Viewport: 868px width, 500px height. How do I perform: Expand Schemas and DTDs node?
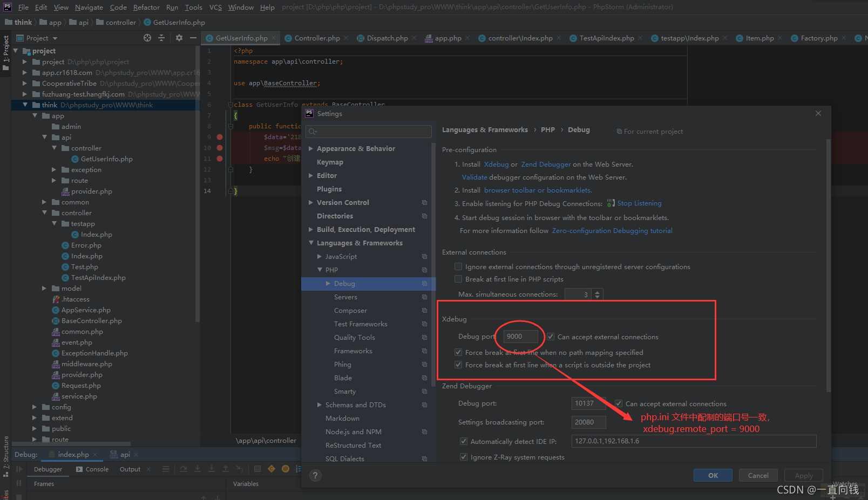click(320, 405)
